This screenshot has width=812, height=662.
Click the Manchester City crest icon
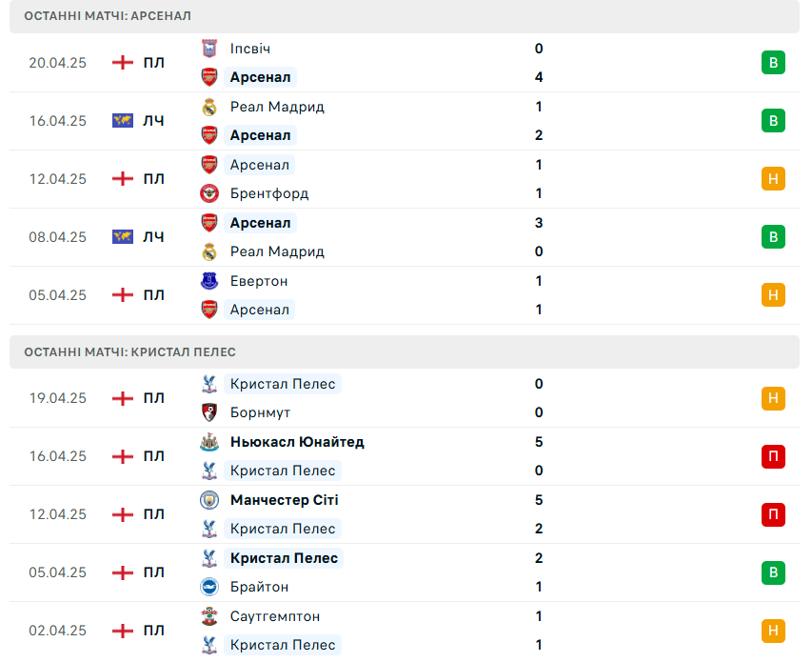[x=209, y=500]
